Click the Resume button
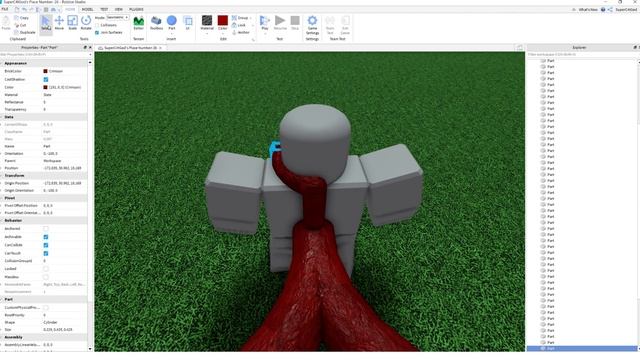This screenshot has height=360, width=640. pos(280,23)
